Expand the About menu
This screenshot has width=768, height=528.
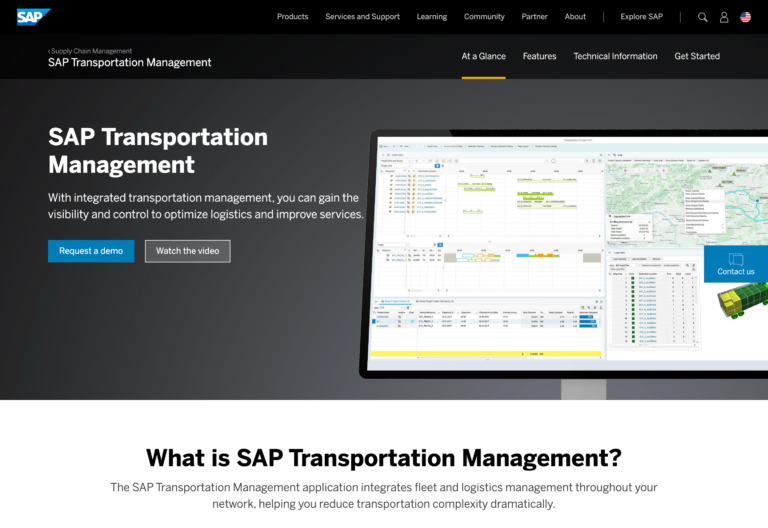click(x=575, y=17)
